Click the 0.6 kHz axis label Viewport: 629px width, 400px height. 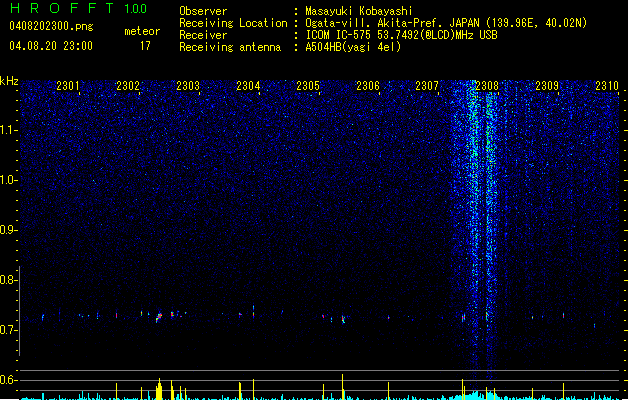point(9,380)
